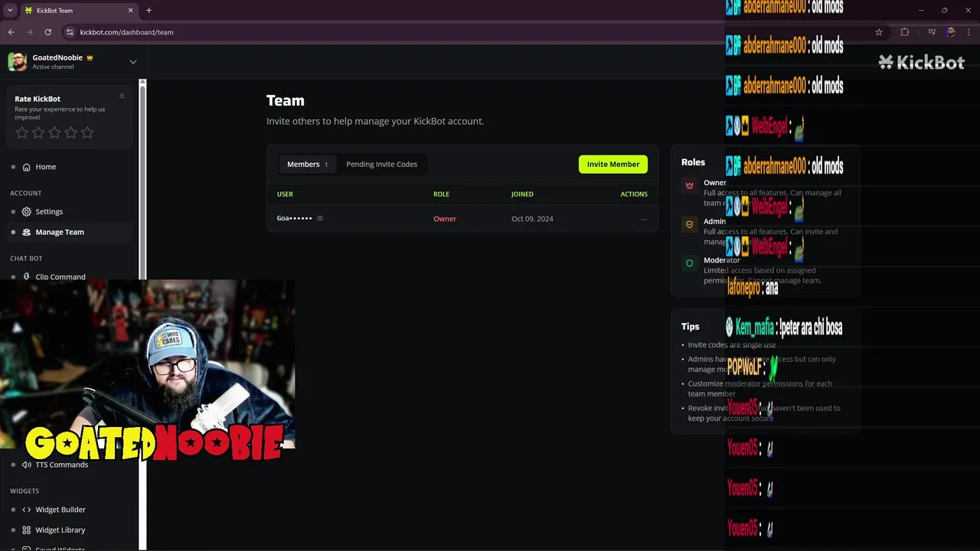Reveal the hidden username with the eye icon
This screenshot has height=551, width=980.
(320, 219)
